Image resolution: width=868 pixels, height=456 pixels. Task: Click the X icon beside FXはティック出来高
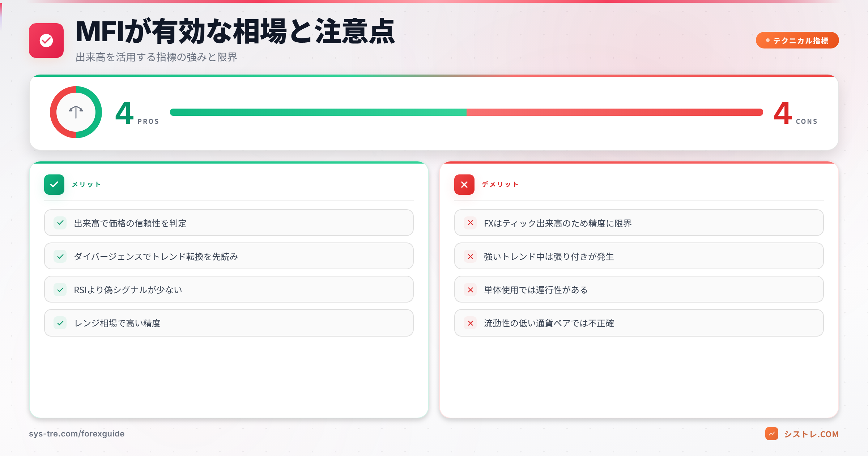(471, 223)
